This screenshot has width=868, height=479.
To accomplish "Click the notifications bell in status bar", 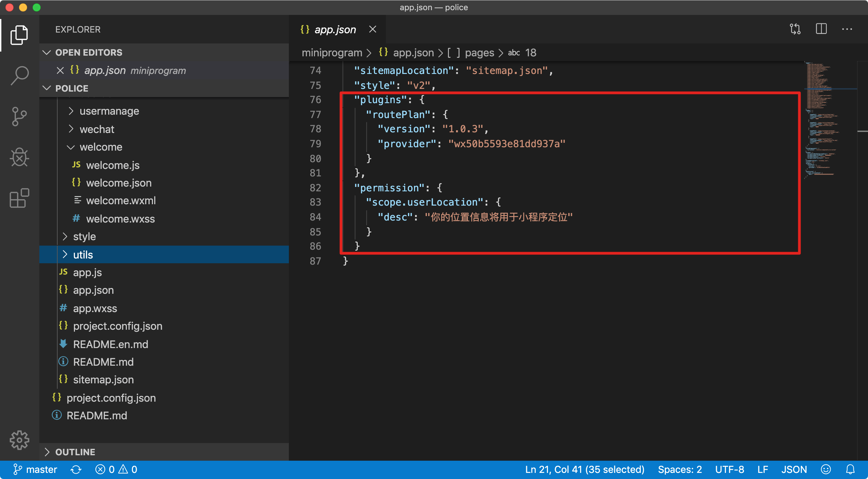I will point(850,470).
